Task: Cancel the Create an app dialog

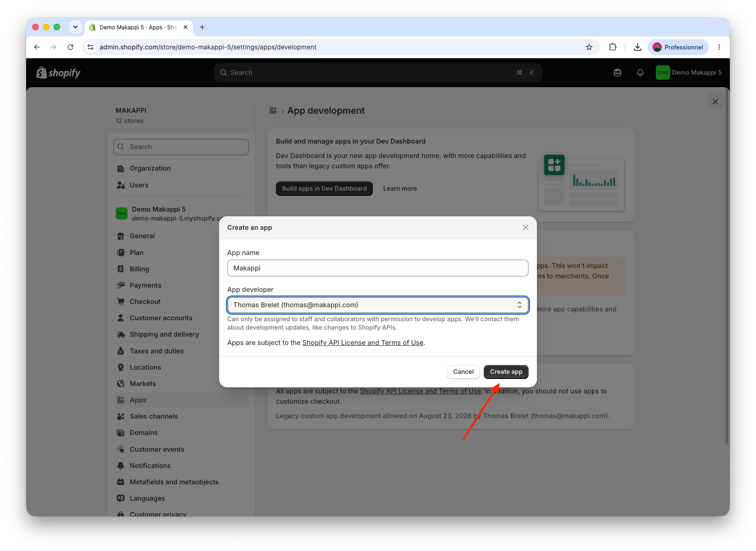Action: [463, 372]
